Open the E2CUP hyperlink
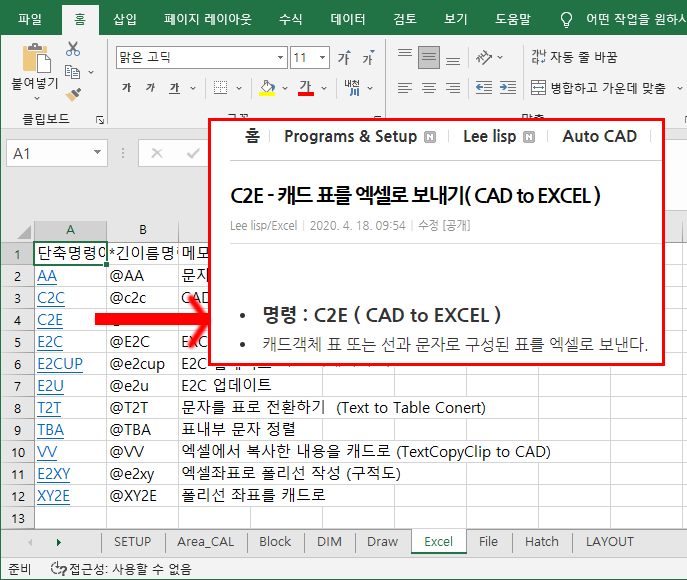The width and height of the screenshot is (687, 580). point(60,364)
